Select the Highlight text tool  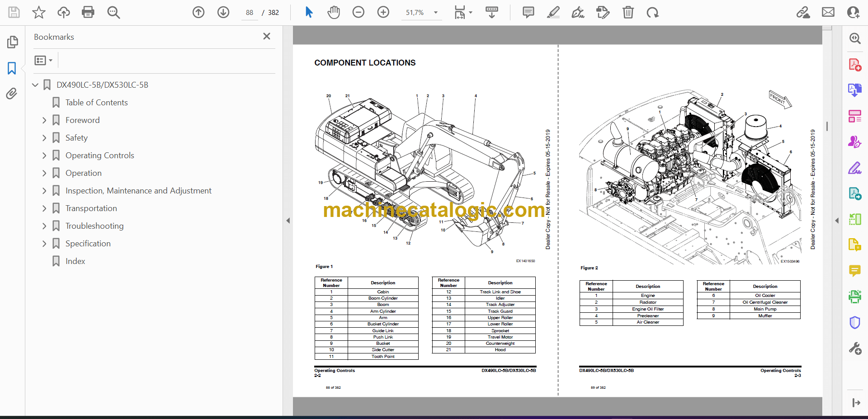[x=553, y=12]
